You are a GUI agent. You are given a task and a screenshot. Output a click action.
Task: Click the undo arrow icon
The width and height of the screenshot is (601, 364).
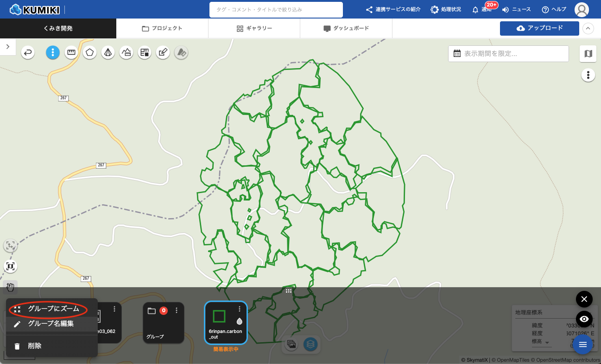point(28,53)
